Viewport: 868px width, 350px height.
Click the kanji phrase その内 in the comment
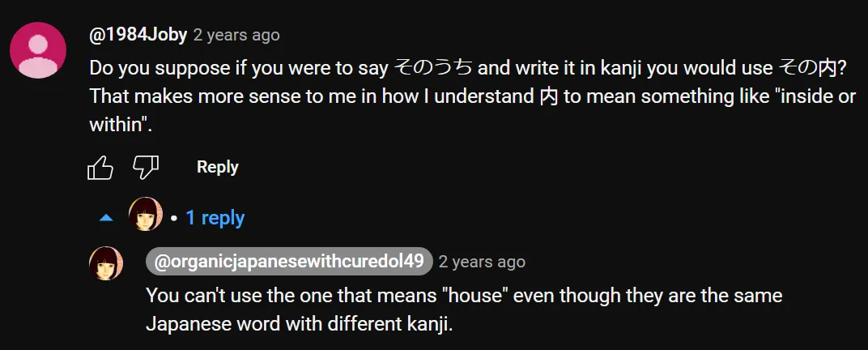coord(809,67)
